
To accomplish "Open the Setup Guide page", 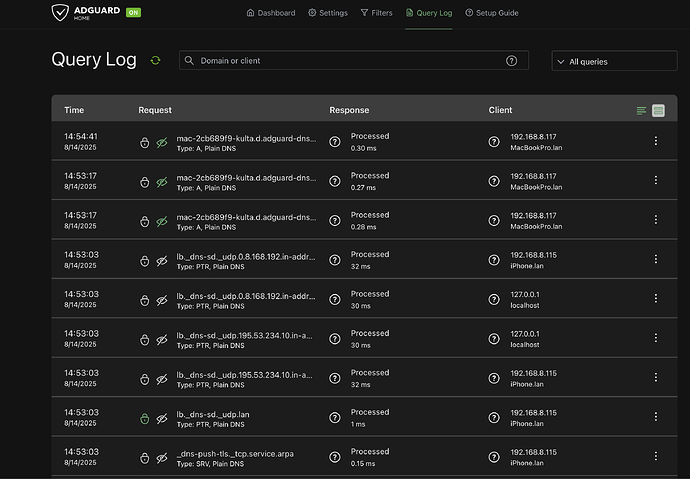I will [x=491, y=13].
